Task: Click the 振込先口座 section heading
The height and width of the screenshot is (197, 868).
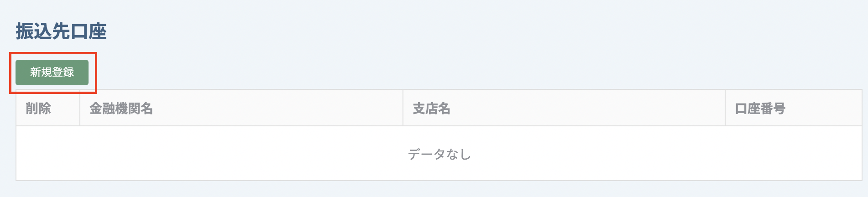Action: 61,31
